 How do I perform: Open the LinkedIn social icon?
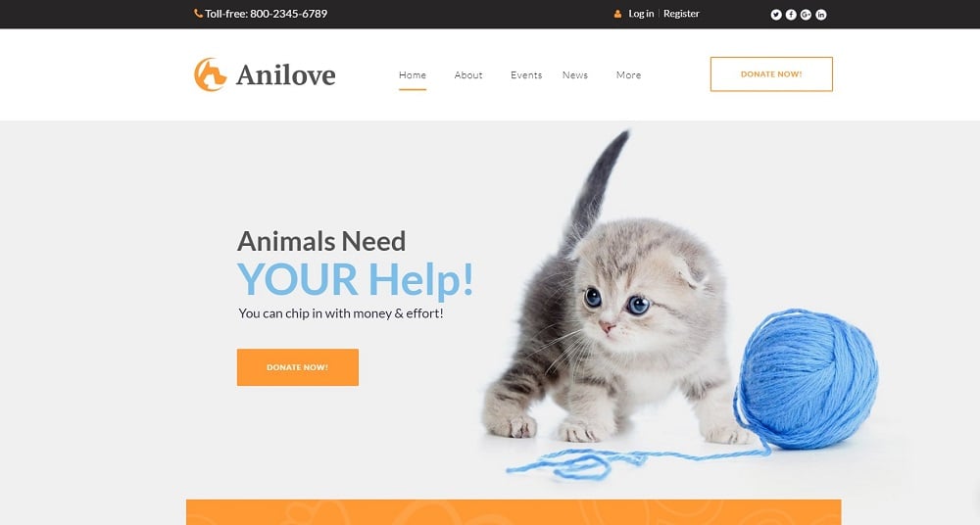pyautogui.click(x=820, y=15)
